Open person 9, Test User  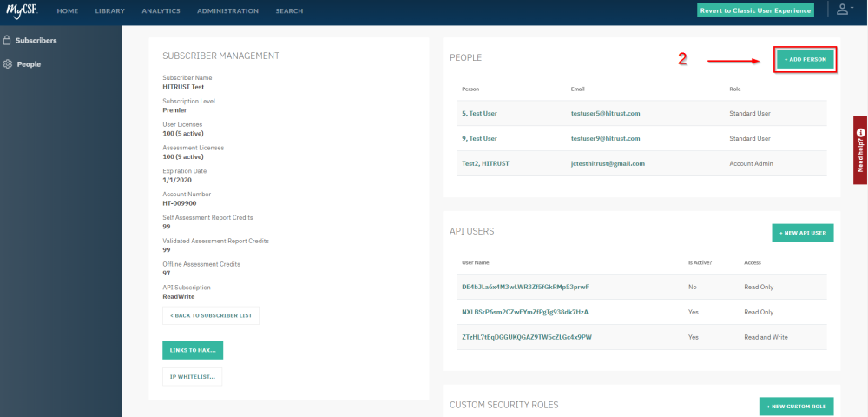point(479,138)
